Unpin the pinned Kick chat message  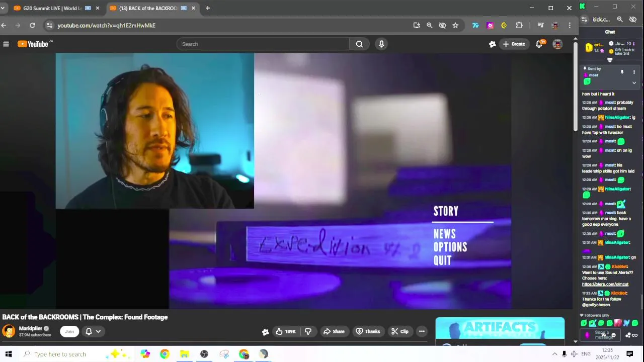(622, 72)
